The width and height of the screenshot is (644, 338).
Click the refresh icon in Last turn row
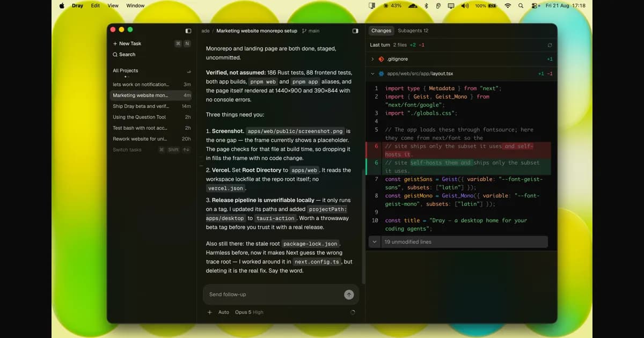(550, 46)
